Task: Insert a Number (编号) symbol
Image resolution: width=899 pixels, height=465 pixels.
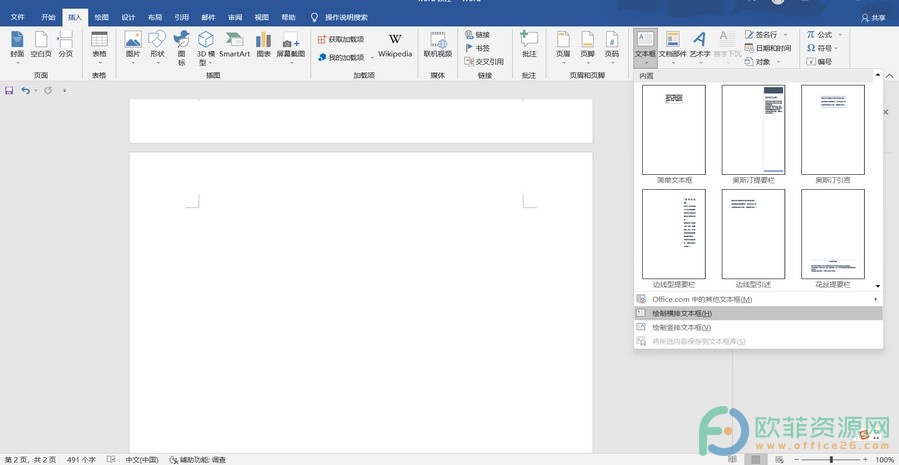Action: 819,61
